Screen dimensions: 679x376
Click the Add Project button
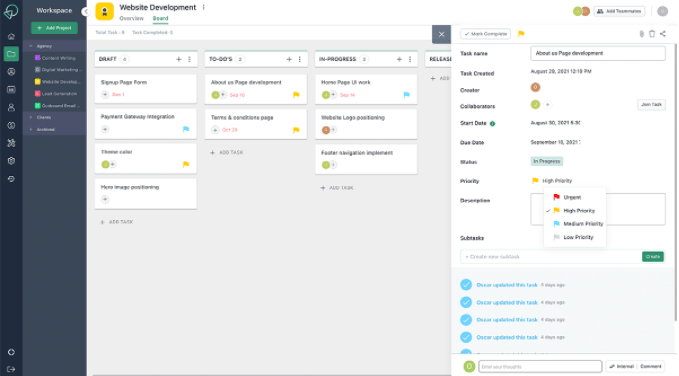54,28
